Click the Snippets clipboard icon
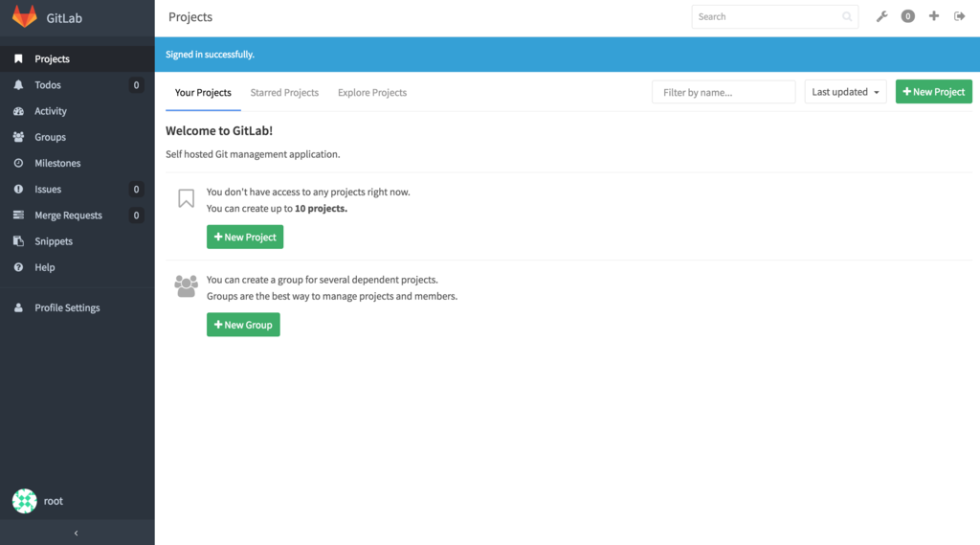 pos(18,241)
